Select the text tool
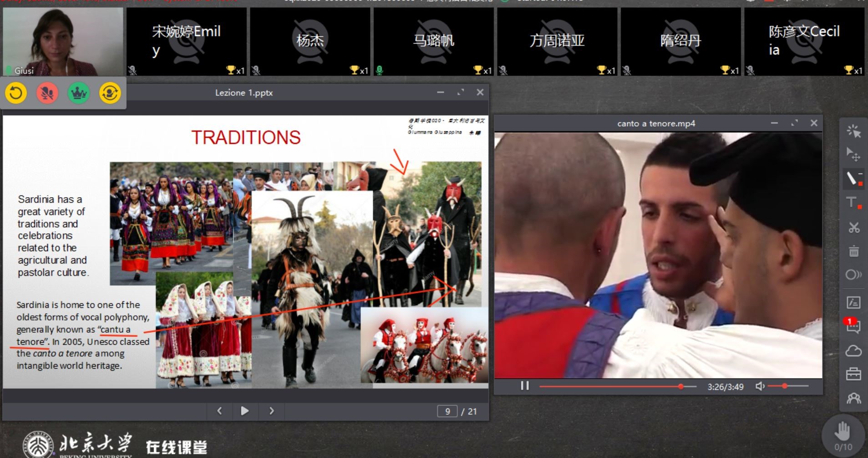Viewport: 868px width, 458px height. (x=853, y=203)
